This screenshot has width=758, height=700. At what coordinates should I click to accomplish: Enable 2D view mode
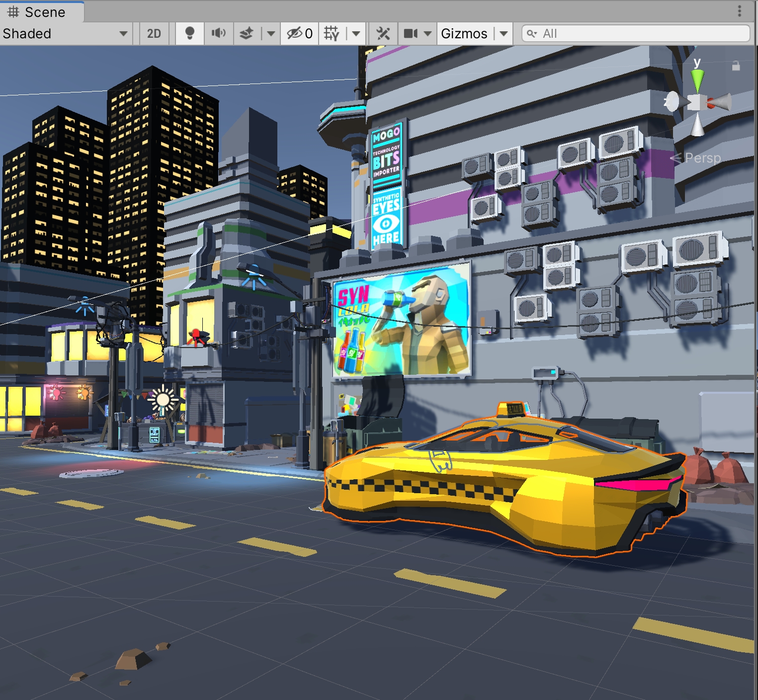(x=154, y=33)
